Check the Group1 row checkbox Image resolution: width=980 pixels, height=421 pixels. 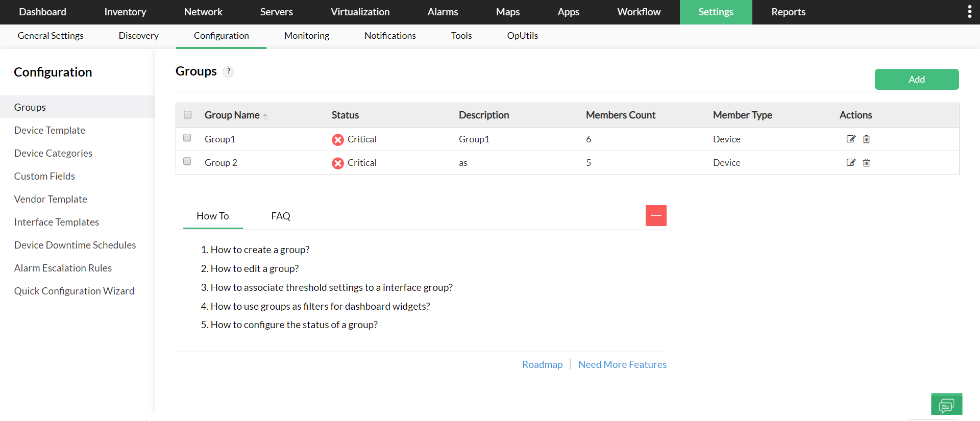coord(187,138)
